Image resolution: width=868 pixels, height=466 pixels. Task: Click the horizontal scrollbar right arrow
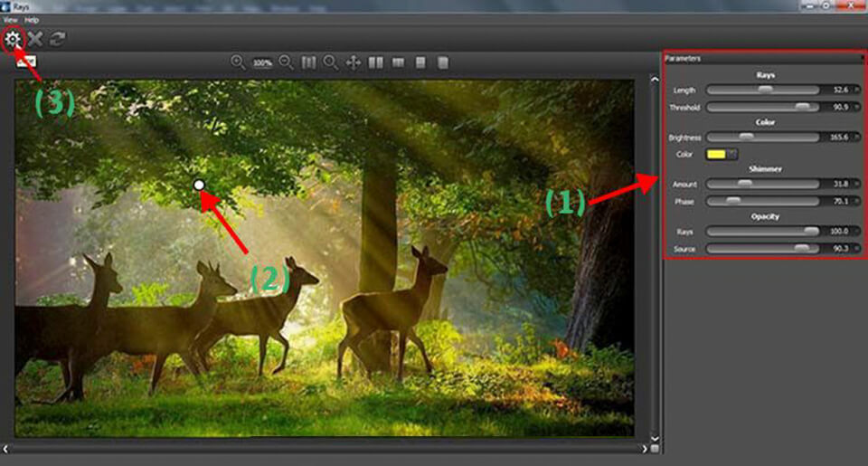click(644, 449)
